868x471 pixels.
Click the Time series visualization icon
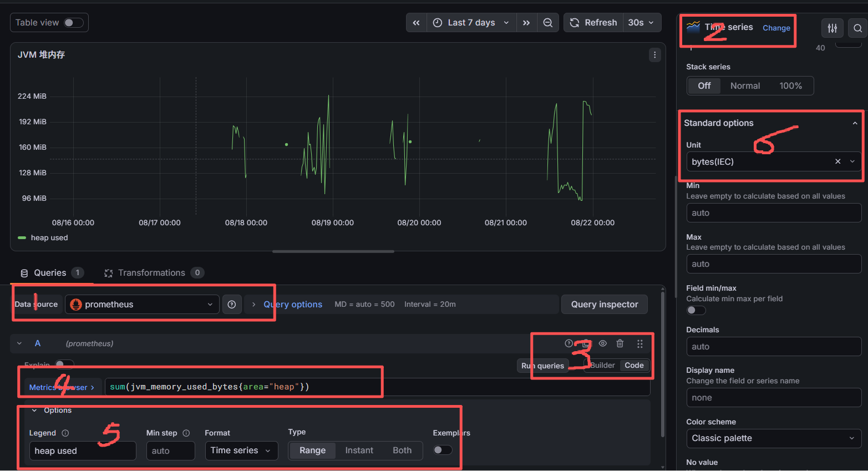point(693,27)
